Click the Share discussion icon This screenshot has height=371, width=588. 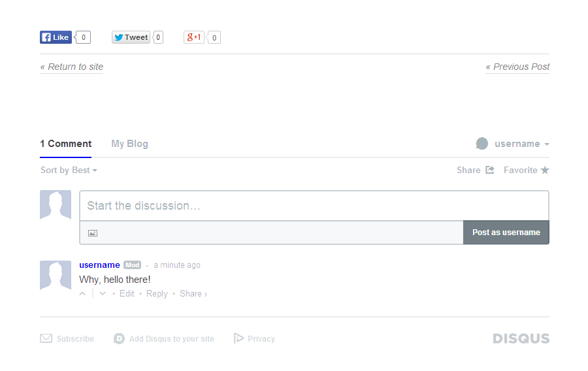click(490, 170)
